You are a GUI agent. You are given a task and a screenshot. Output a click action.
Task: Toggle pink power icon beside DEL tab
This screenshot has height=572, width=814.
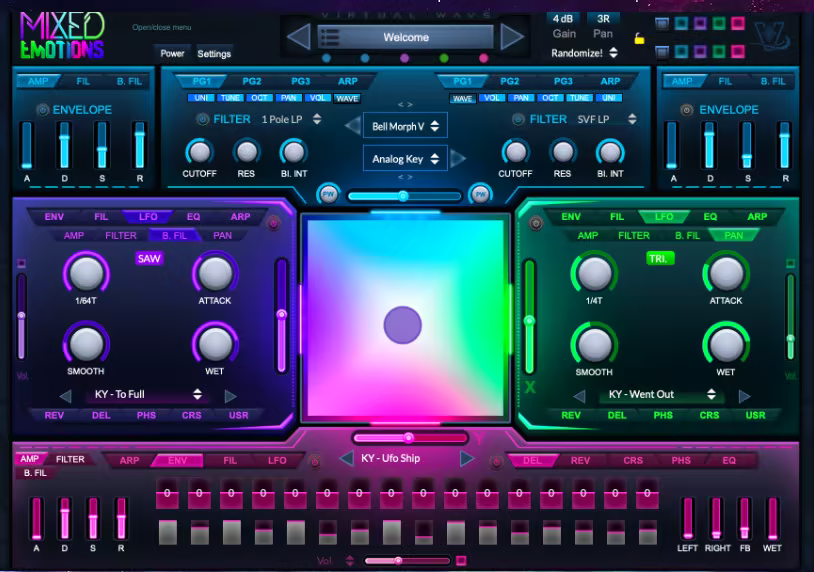coord(496,461)
